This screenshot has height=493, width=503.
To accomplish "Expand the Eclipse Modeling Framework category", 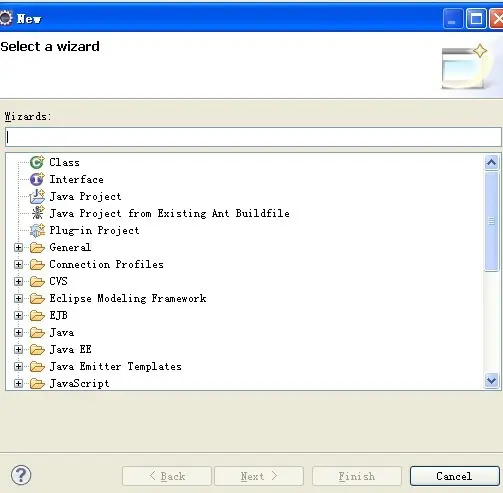I will [x=18, y=298].
